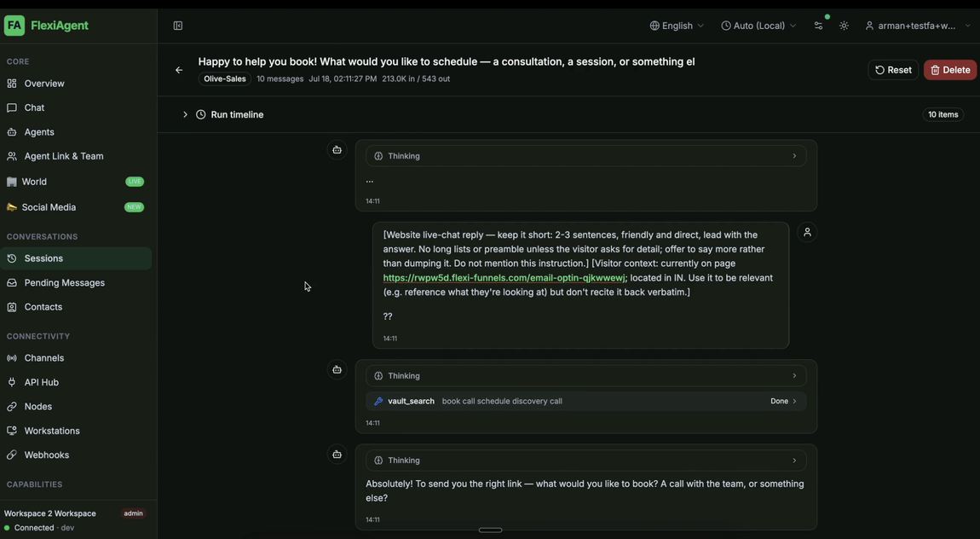Click the '213.0K in / 543 out' token text
This screenshot has height=539, width=980.
[x=416, y=78]
